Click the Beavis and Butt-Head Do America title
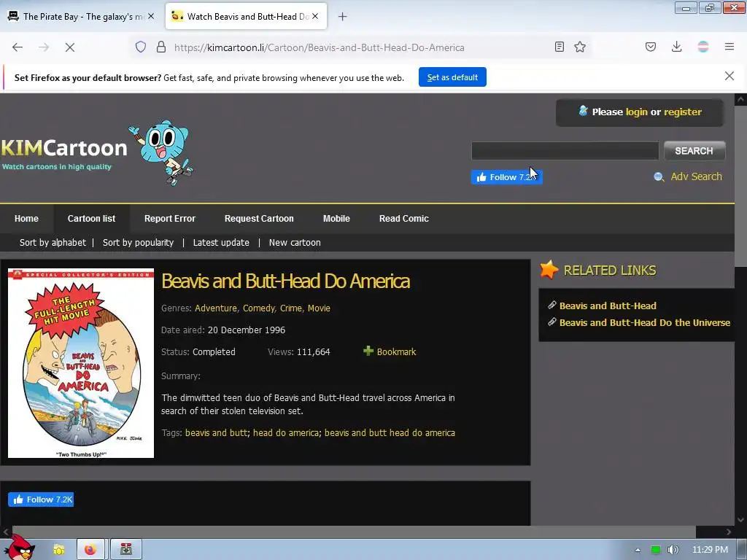 [x=285, y=281]
